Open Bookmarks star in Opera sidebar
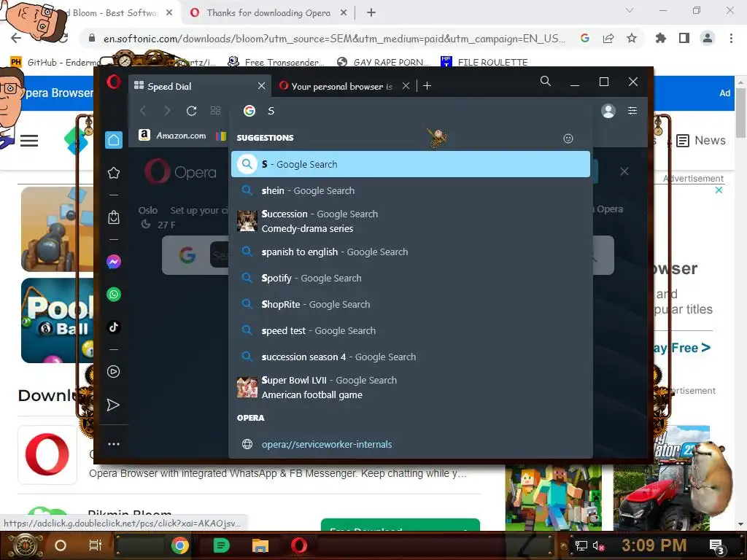 (113, 173)
